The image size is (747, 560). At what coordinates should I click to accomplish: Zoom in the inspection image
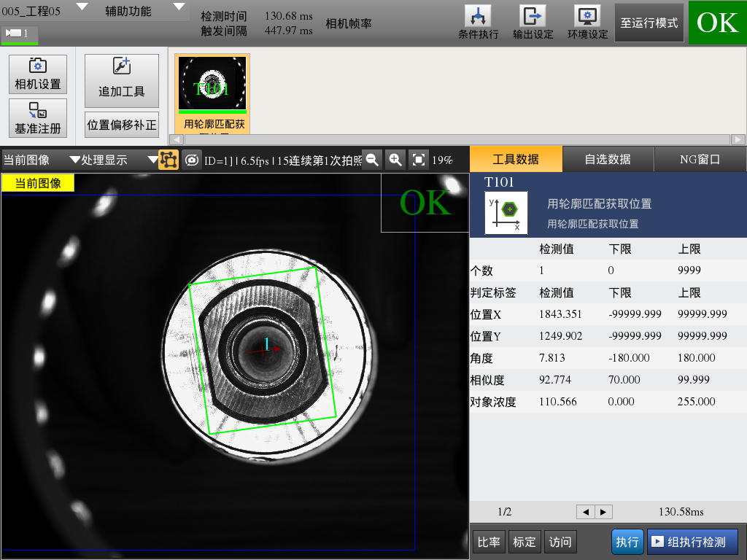395,160
